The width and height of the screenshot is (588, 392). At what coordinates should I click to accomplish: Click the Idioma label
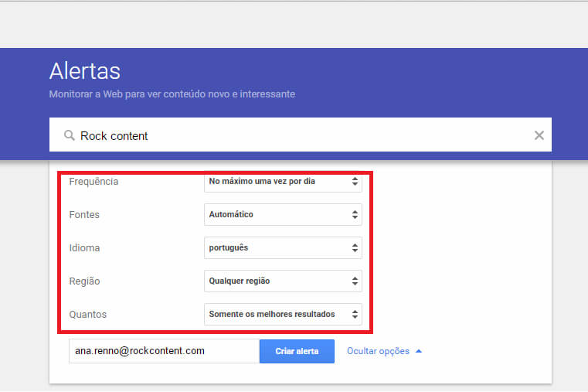click(x=84, y=248)
